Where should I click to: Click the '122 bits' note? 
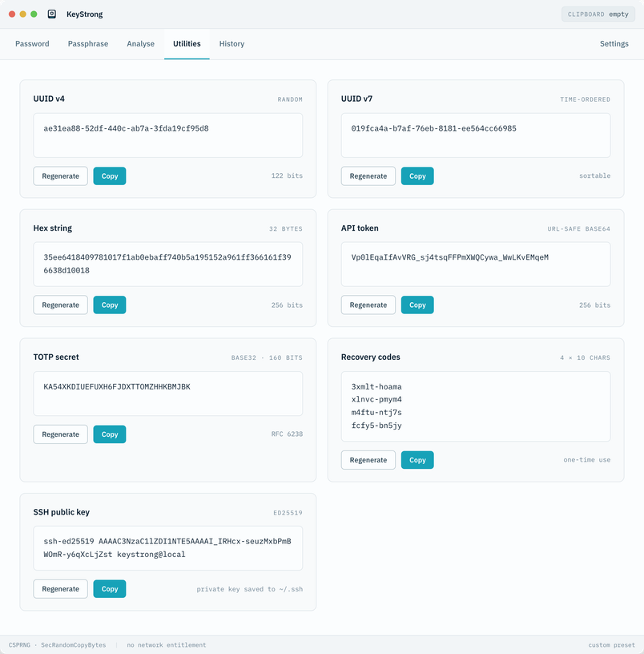click(x=287, y=176)
